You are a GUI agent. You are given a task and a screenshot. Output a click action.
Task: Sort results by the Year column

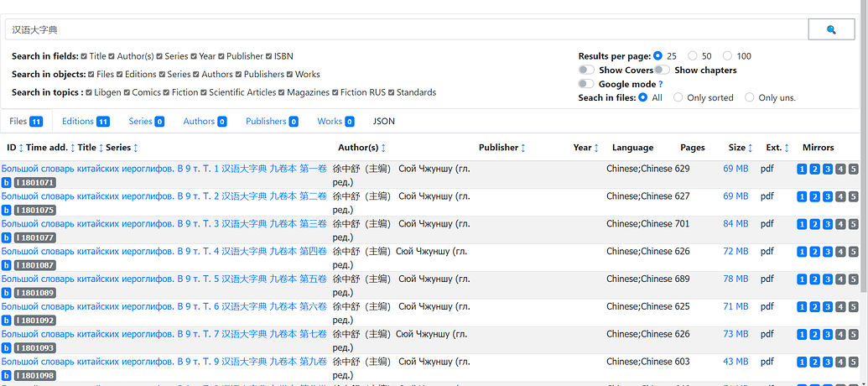pyautogui.click(x=596, y=149)
